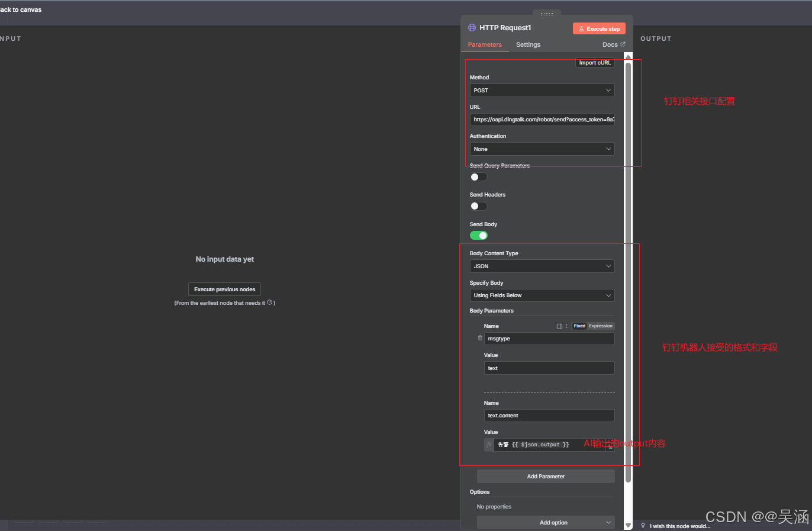The width and height of the screenshot is (812, 531).
Task: Select Fixed mode for the Name parameter
Action: [x=579, y=326]
